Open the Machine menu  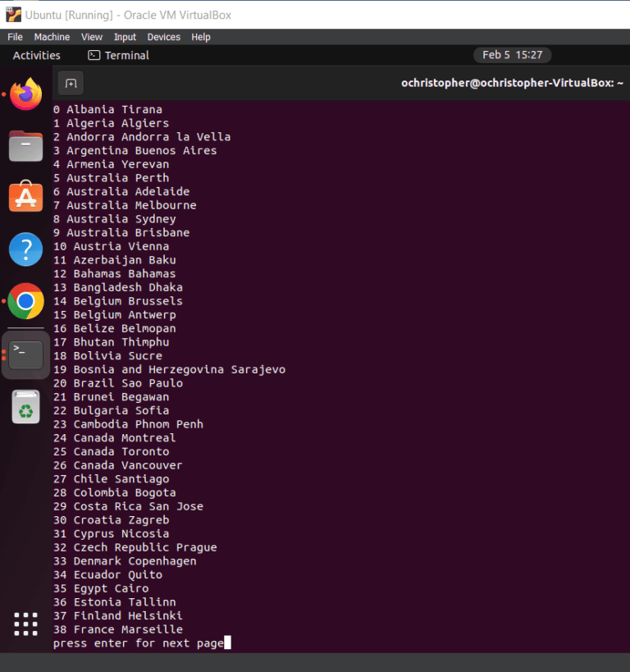pos(52,37)
